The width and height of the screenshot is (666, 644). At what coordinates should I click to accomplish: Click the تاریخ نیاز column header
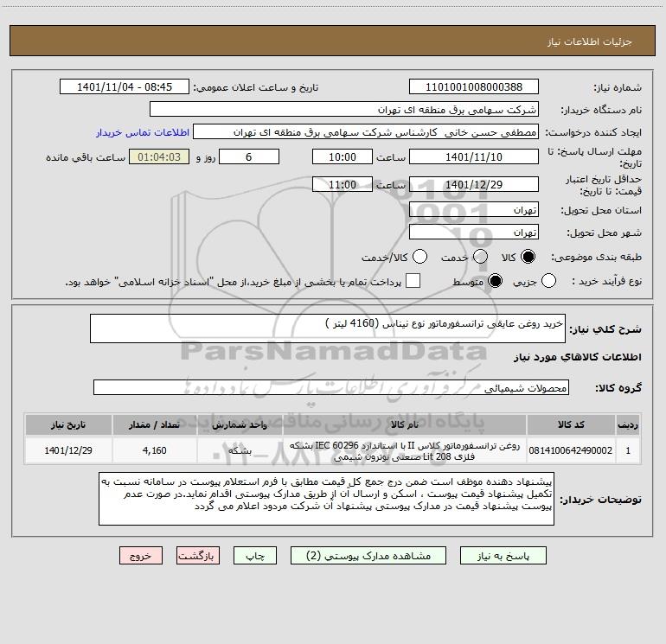[68, 425]
